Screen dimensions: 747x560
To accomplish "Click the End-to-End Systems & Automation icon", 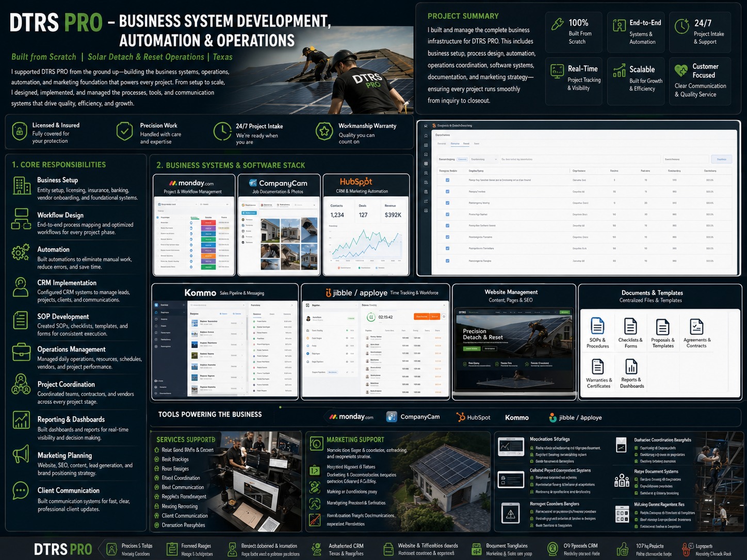I will tap(619, 25).
